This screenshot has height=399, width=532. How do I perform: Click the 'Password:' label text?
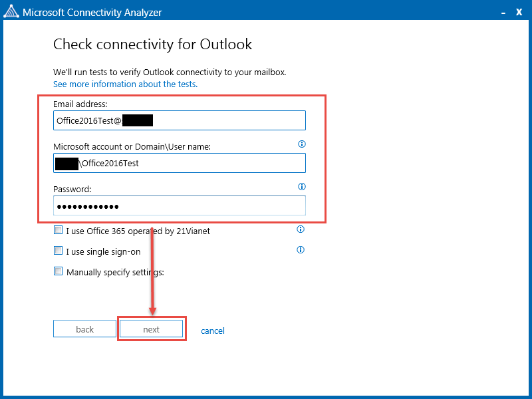(x=72, y=190)
